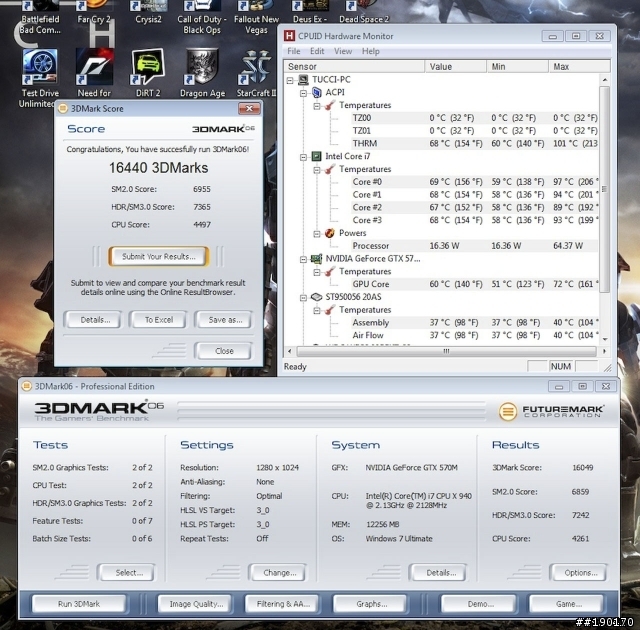Collapse the Powers node

(x=317, y=234)
